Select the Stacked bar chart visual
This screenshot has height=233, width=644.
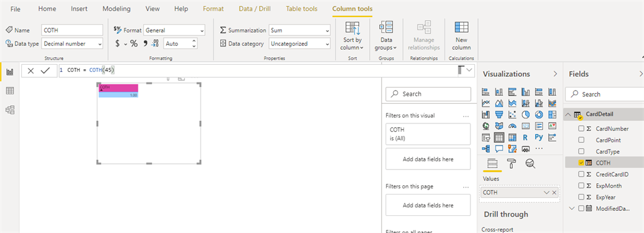(486, 91)
